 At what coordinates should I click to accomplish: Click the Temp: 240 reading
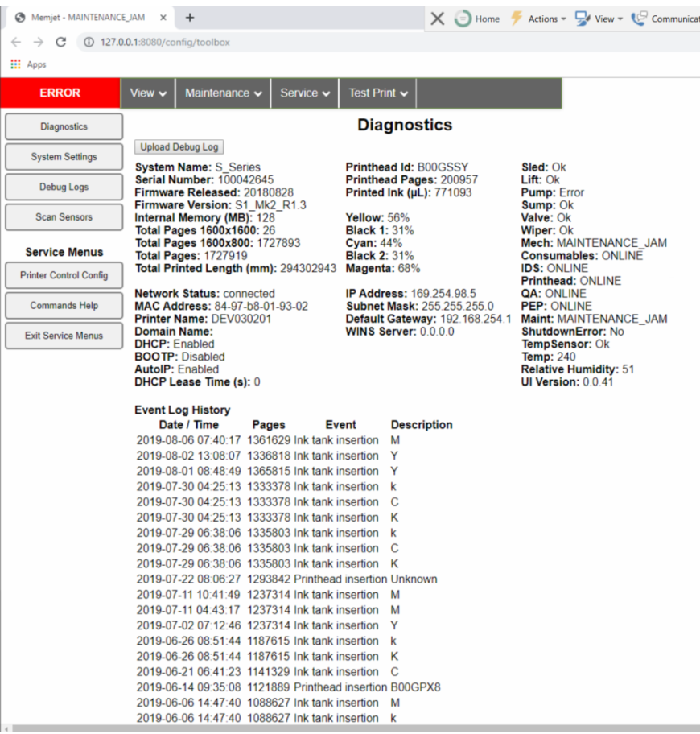click(549, 357)
